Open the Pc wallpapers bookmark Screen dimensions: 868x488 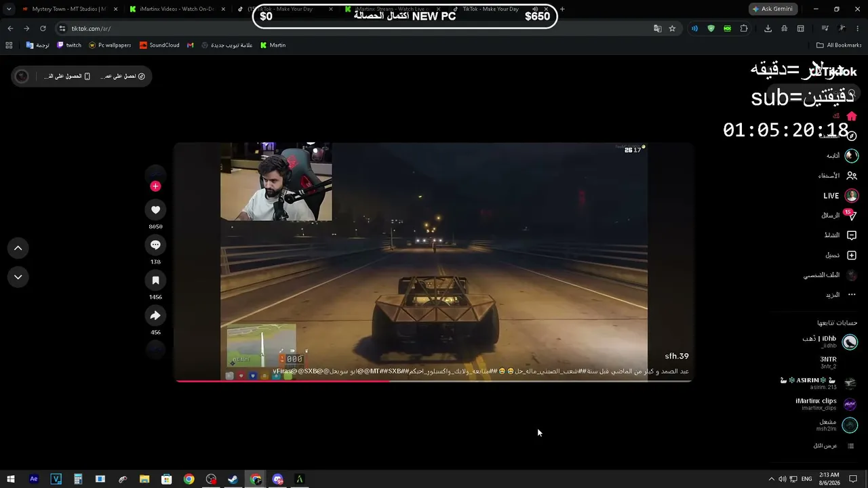pyautogui.click(x=110, y=45)
